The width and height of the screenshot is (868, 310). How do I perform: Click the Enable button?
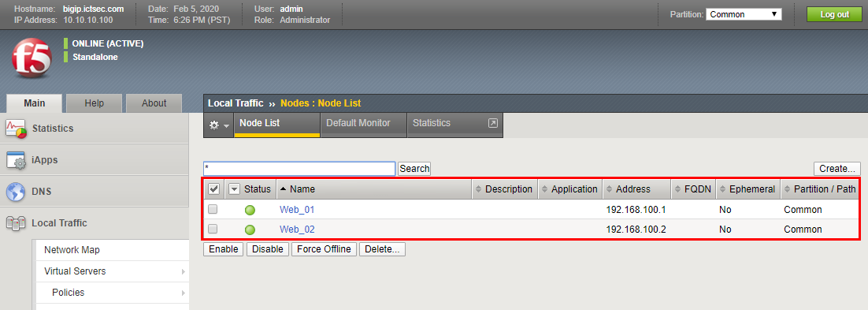click(224, 249)
